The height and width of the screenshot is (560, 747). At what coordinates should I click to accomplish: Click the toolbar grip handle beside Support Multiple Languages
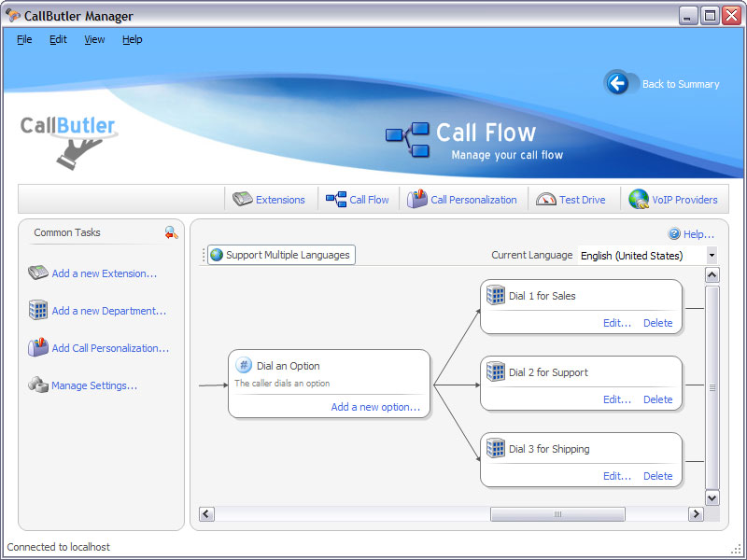(204, 255)
